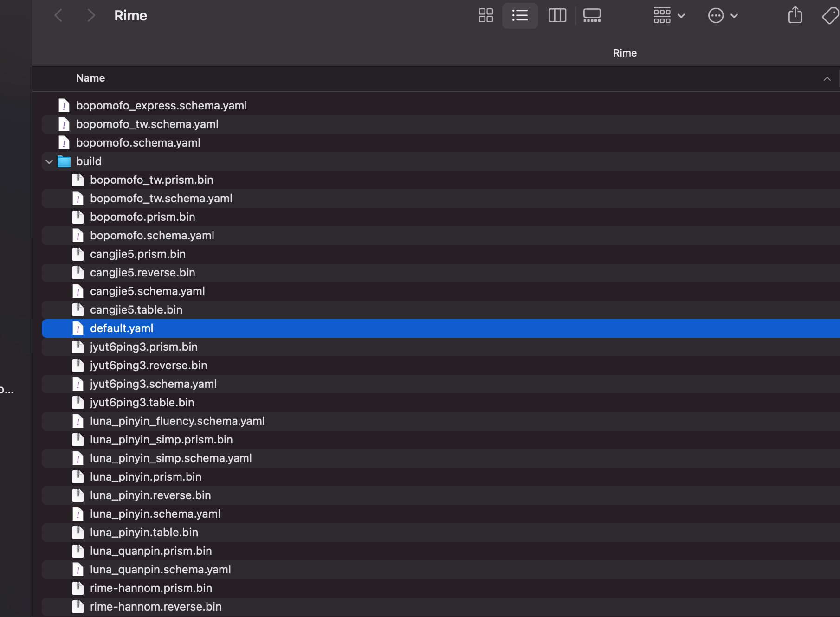The height and width of the screenshot is (617, 840).
Task: Select rime-hannom.prism.bin file
Action: (151, 588)
